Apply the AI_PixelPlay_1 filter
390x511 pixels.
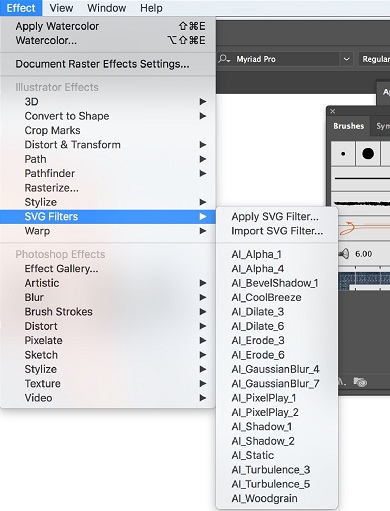[x=277, y=398]
